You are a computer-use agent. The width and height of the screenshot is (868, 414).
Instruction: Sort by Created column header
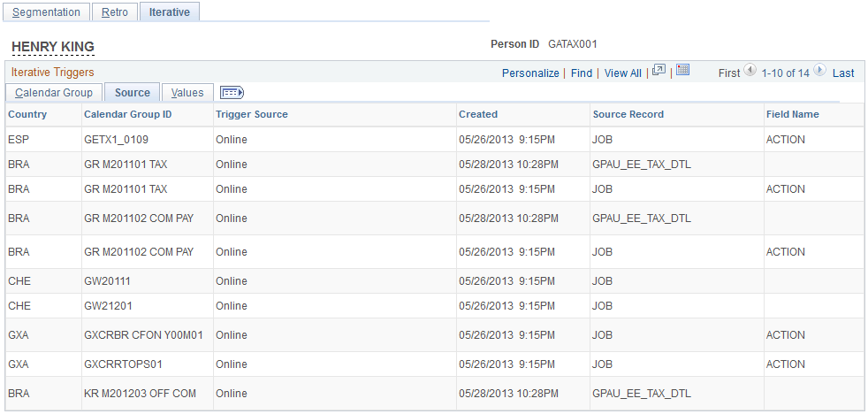coord(478,115)
